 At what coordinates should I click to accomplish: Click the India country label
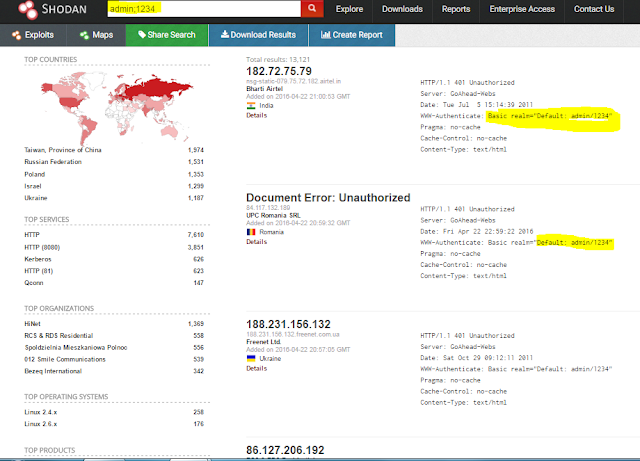[x=266, y=106]
